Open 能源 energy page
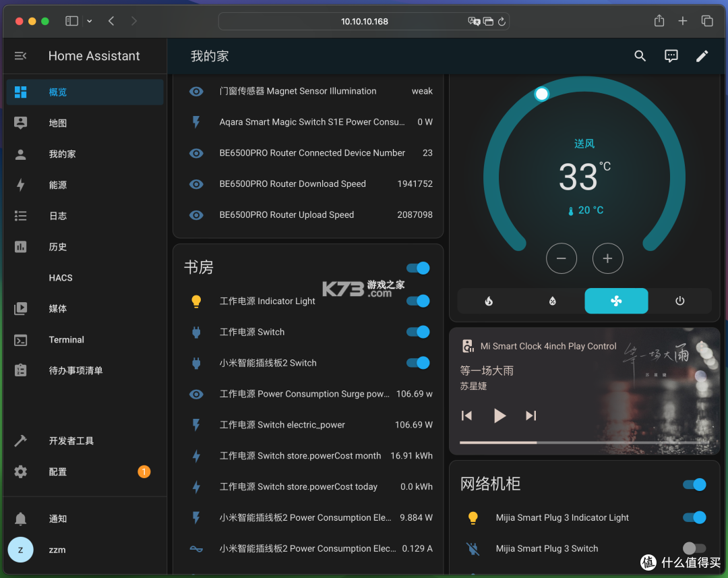The width and height of the screenshot is (728, 578). 85,185
